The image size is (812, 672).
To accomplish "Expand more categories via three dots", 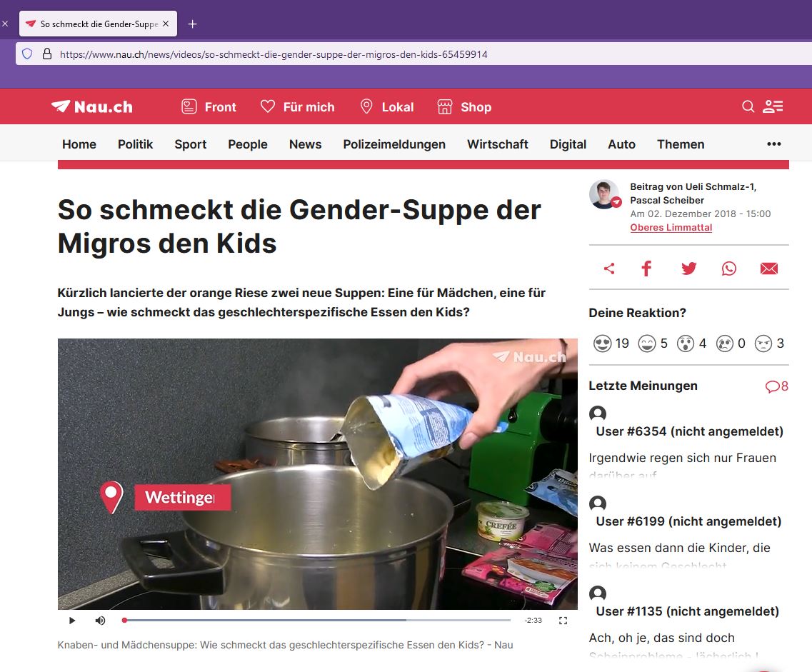I will click(x=773, y=144).
